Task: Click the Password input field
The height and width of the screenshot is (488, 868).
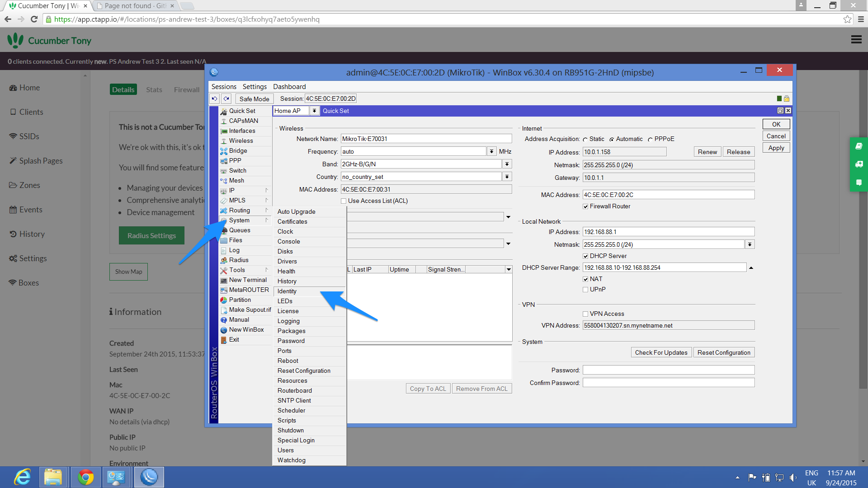Action: tap(669, 370)
